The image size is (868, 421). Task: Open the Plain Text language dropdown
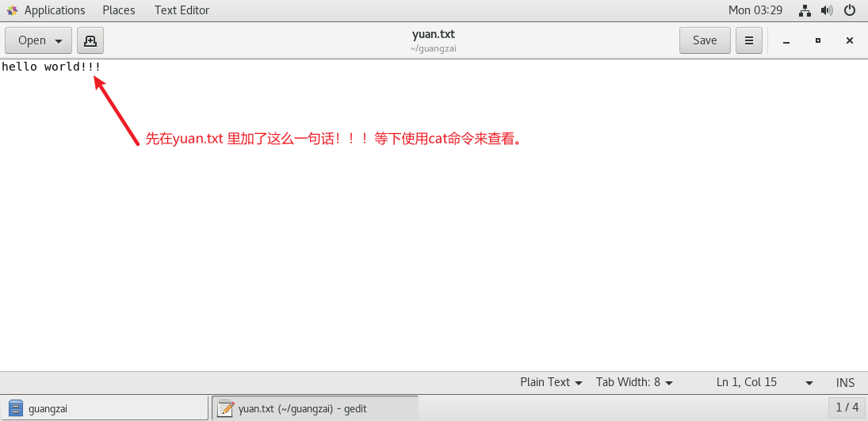[551, 382]
